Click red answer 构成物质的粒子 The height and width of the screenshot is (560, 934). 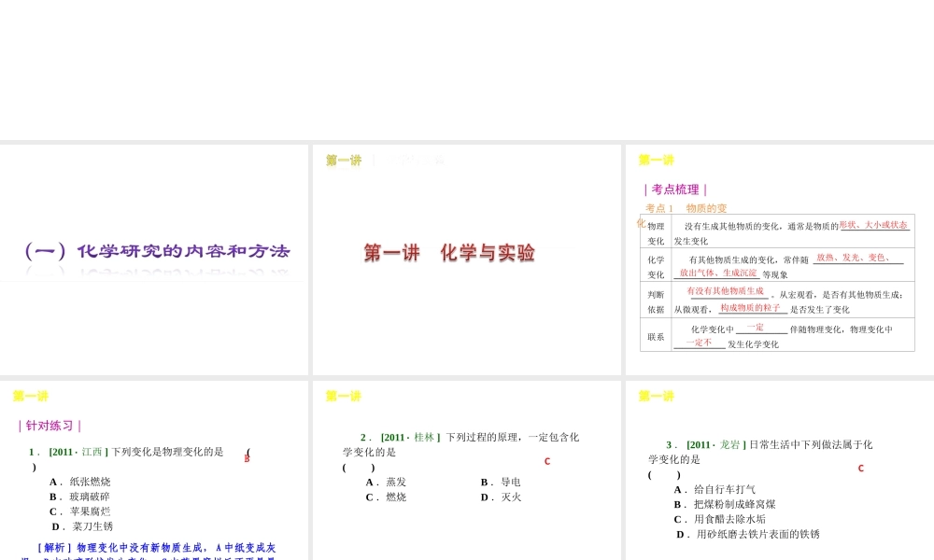tap(750, 308)
